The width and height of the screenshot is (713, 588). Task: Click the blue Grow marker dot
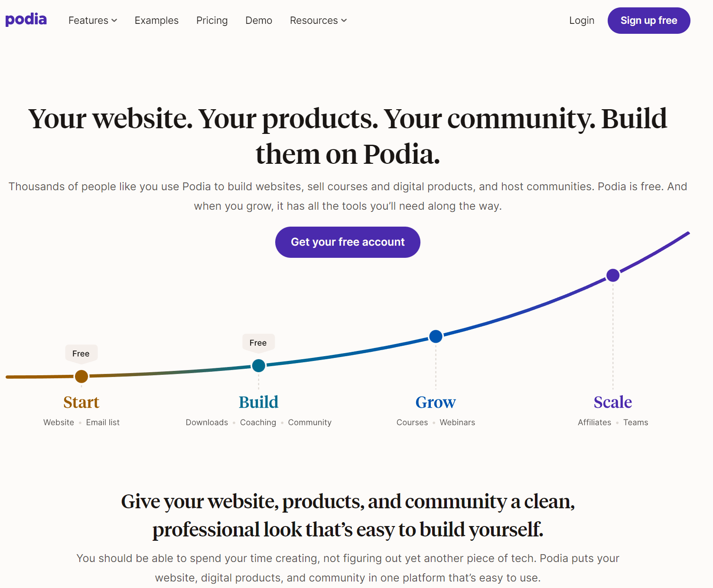(x=436, y=336)
